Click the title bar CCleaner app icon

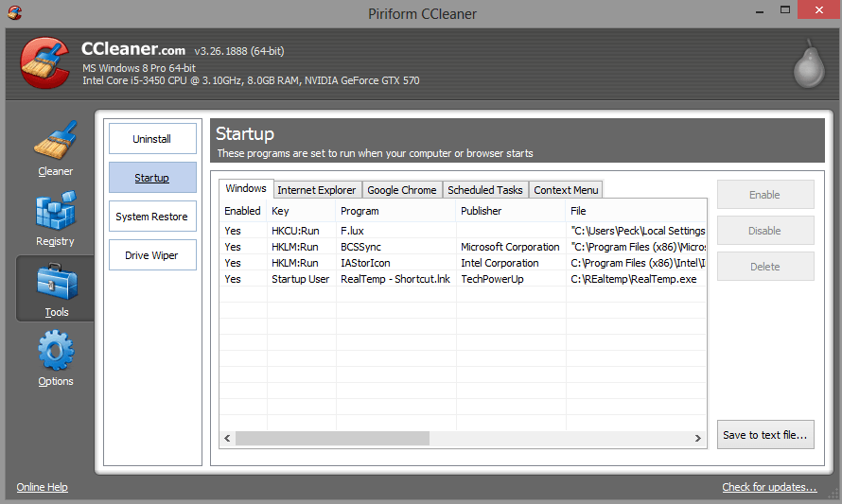pos(12,12)
